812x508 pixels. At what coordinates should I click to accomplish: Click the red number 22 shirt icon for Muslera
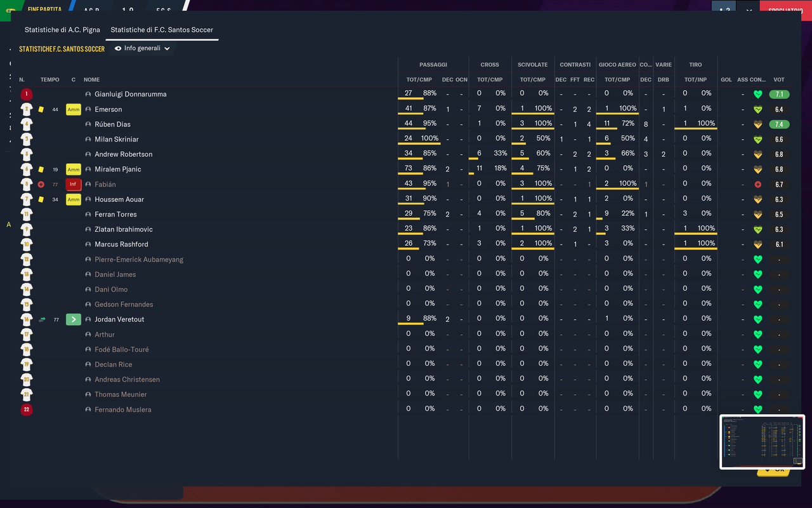pyautogui.click(x=26, y=410)
